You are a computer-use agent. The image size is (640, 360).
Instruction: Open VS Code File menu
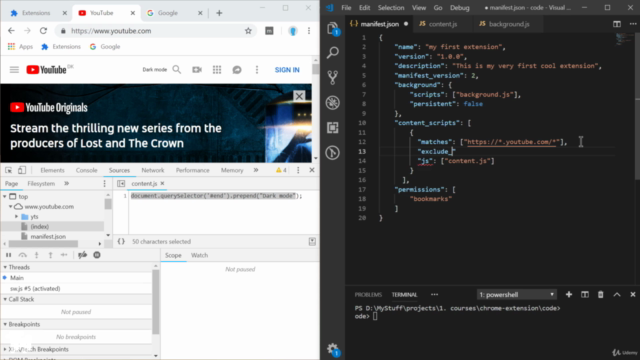(346, 8)
